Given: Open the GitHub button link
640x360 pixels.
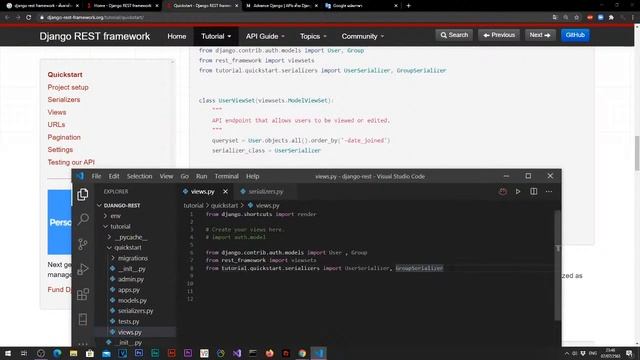Looking at the screenshot, I should click(575, 35).
